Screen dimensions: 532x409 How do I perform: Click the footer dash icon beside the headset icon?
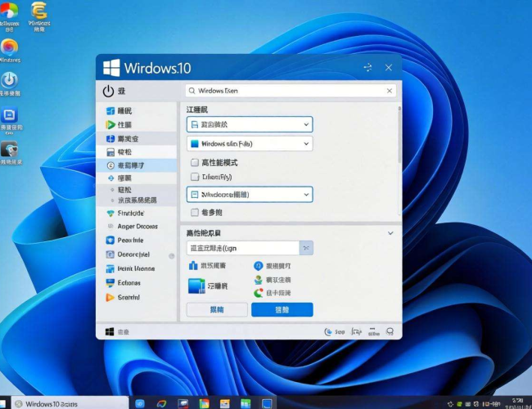(373, 331)
